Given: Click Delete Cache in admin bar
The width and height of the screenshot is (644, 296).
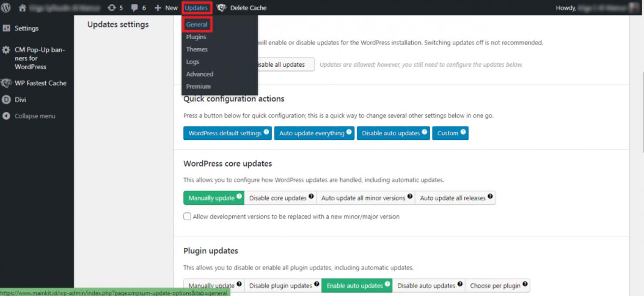Looking at the screenshot, I should pyautogui.click(x=248, y=8).
